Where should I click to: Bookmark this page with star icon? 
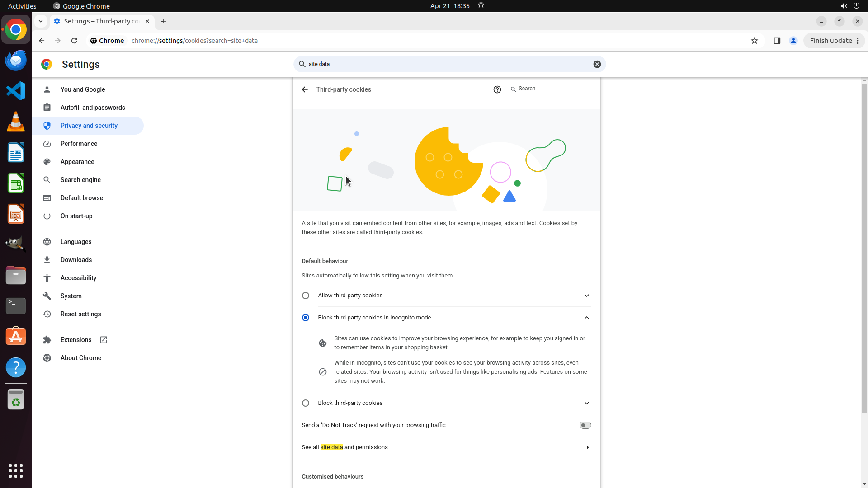pyautogui.click(x=754, y=41)
